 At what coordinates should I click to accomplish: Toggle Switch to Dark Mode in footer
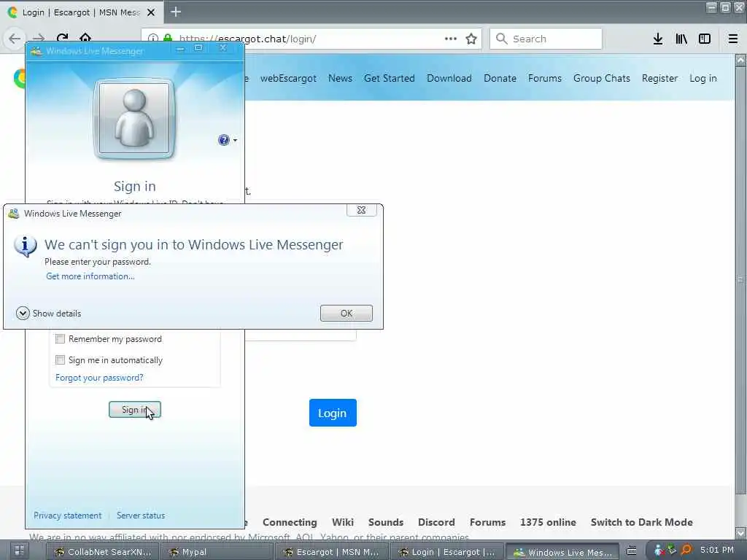pyautogui.click(x=642, y=522)
